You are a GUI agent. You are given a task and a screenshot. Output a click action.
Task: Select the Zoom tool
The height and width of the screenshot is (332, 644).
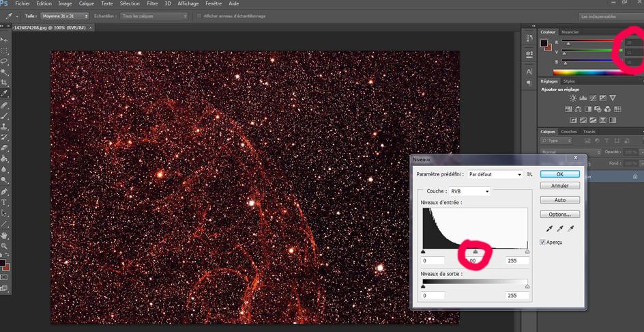pyautogui.click(x=5, y=247)
